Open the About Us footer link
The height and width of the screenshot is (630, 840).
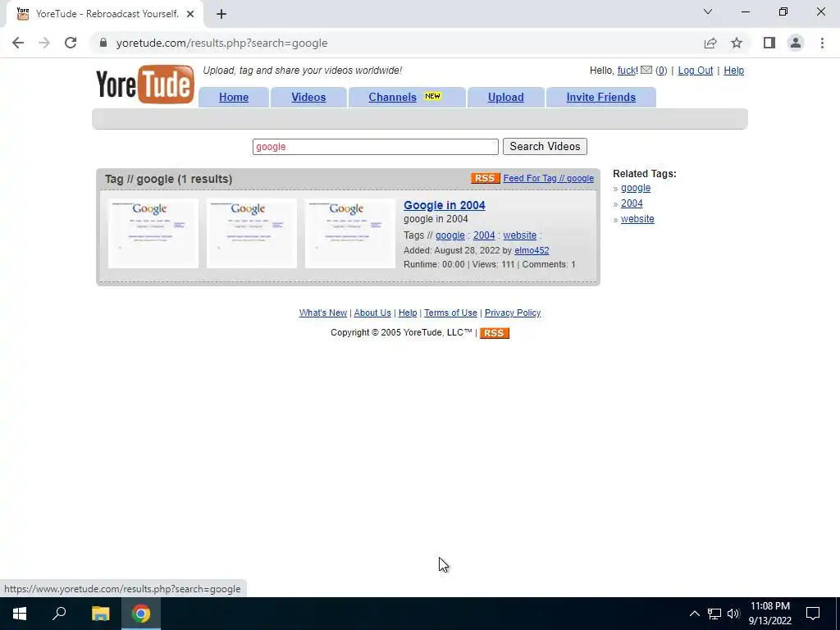[372, 313]
